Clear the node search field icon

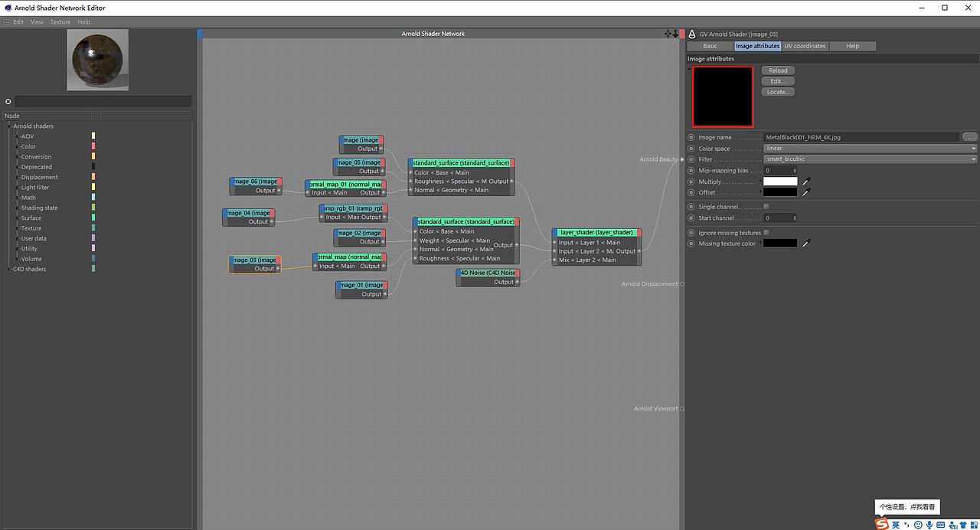click(x=8, y=102)
